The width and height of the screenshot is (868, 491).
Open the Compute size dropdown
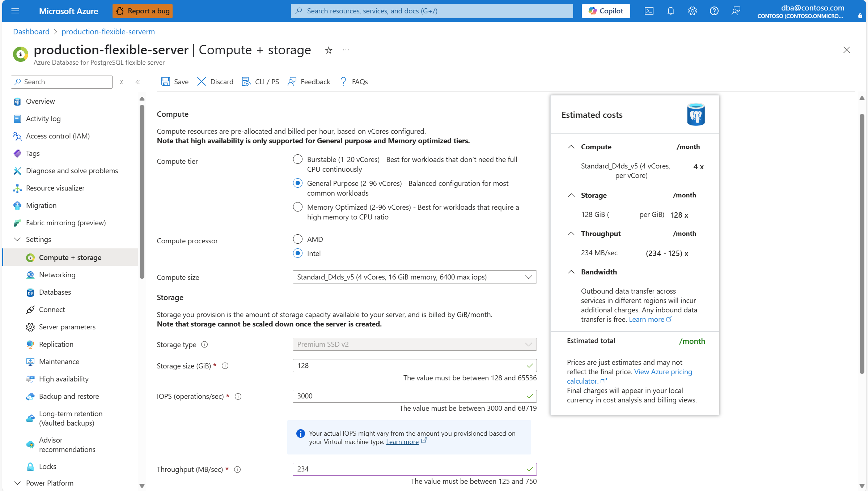tap(414, 277)
